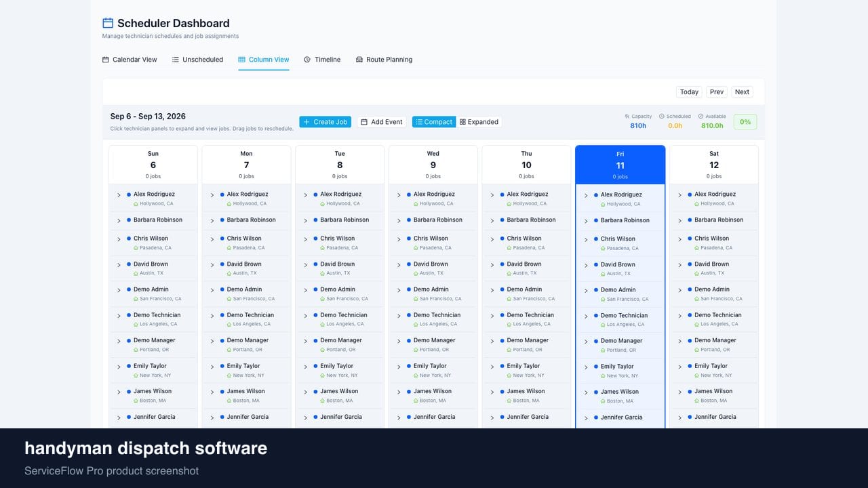Click Demo Manager name on Thursday 10
The image size is (868, 488).
tap(528, 340)
